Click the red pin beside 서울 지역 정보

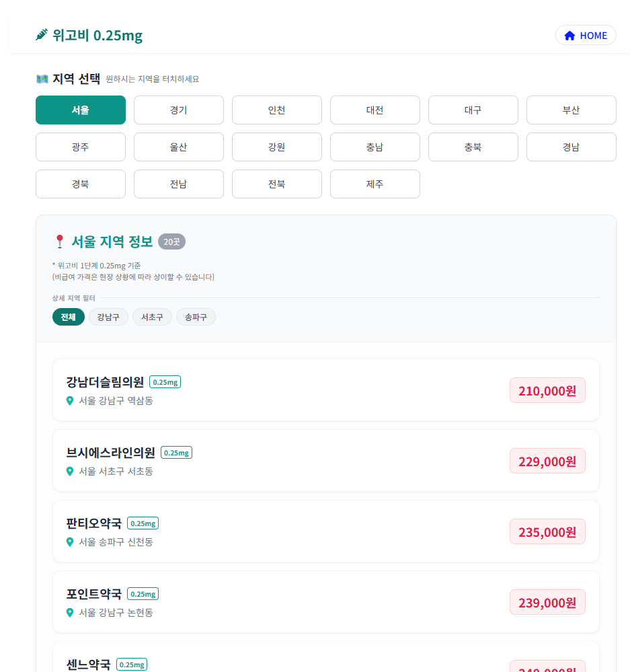(x=60, y=241)
